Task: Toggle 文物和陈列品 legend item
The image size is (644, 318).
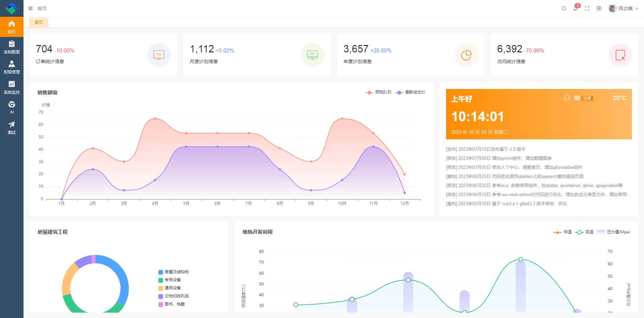Action: pyautogui.click(x=173, y=296)
